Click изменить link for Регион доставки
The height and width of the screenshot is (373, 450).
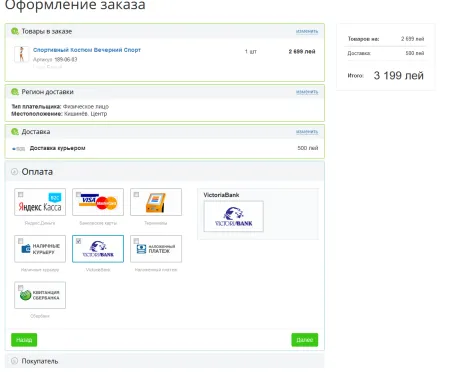point(307,92)
